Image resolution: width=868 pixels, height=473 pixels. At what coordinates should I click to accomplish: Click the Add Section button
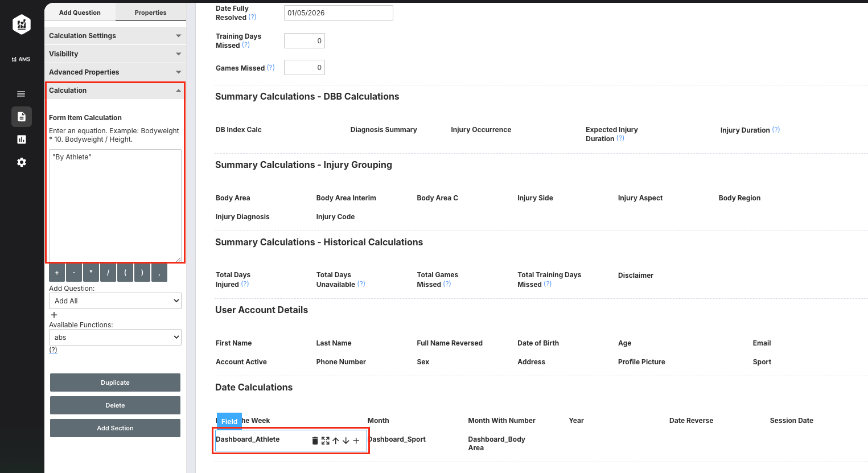coord(115,428)
